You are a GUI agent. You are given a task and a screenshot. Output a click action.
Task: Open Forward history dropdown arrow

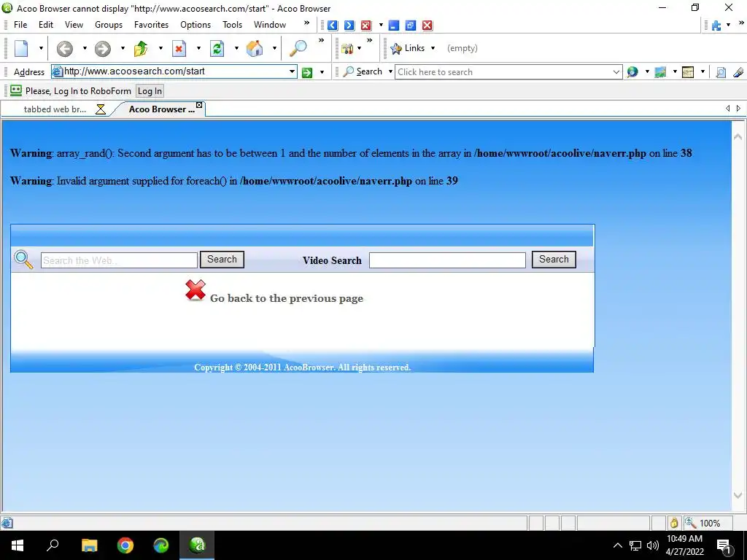[123, 48]
